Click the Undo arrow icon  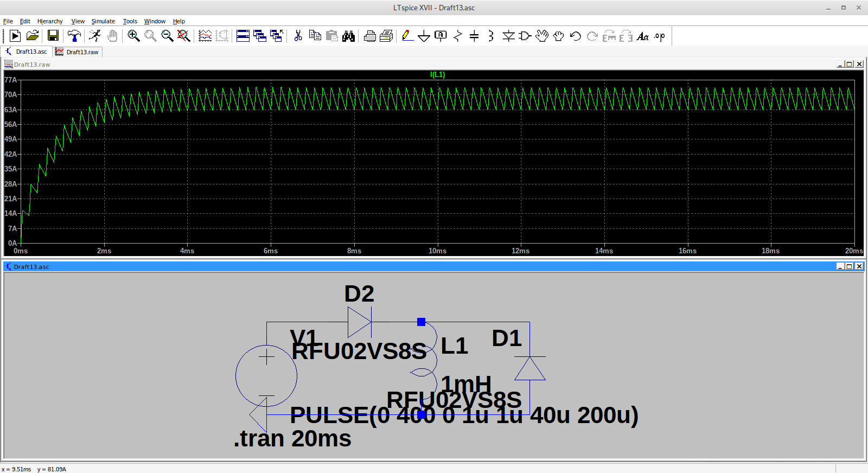pyautogui.click(x=576, y=36)
